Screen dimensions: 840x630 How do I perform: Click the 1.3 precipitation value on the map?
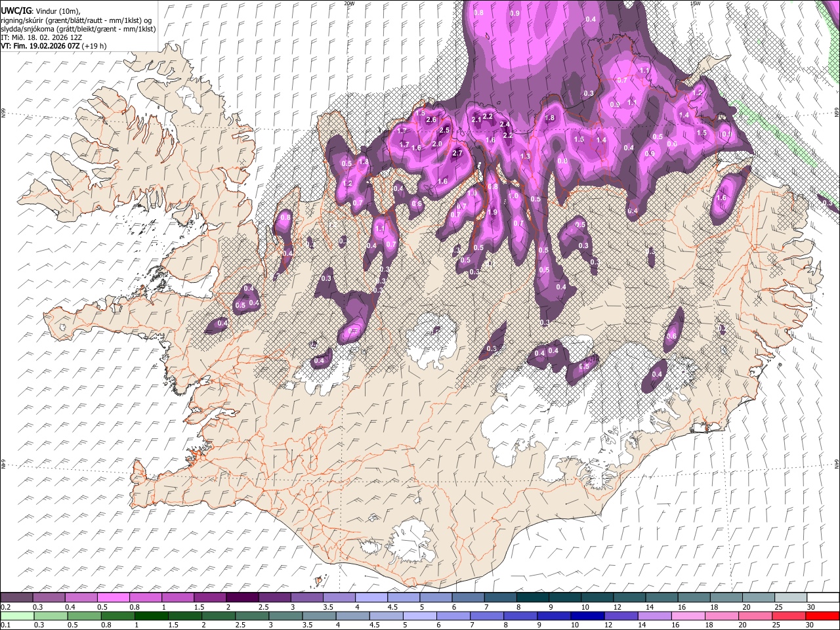click(x=525, y=156)
